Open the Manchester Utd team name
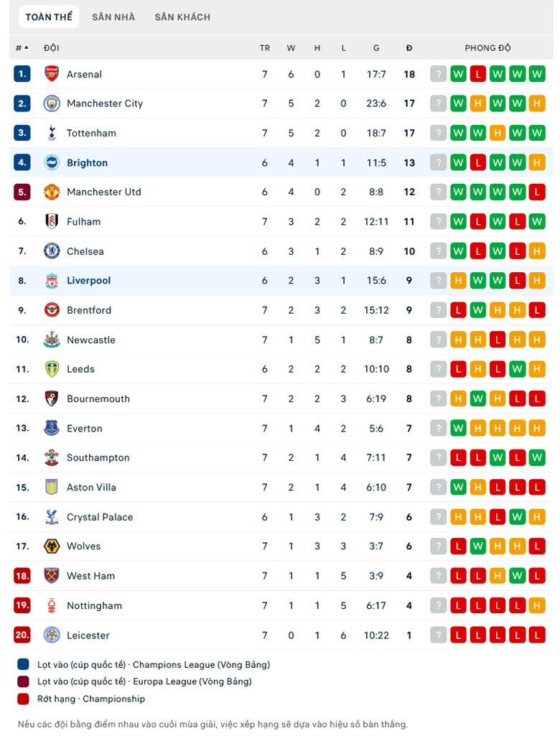 [103, 192]
